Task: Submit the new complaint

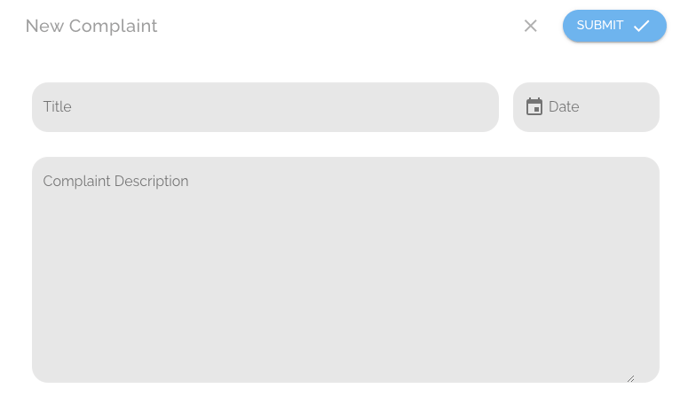Action: [615, 26]
